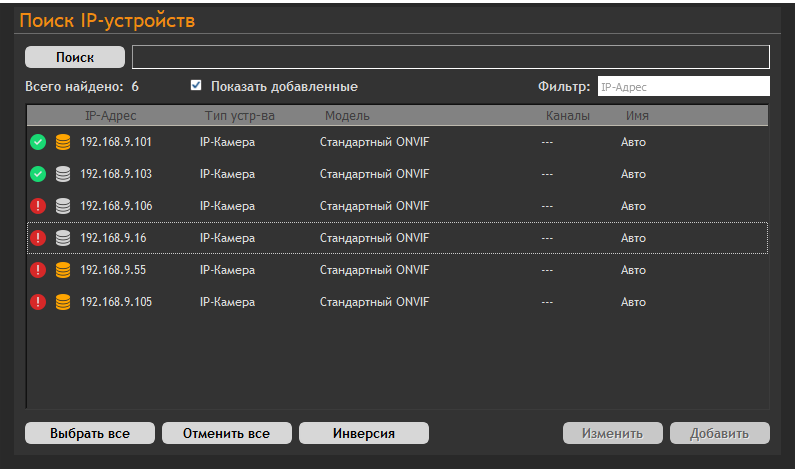The image size is (795, 470).
Task: Select the 192.168.9.55 device row
Action: [400, 270]
